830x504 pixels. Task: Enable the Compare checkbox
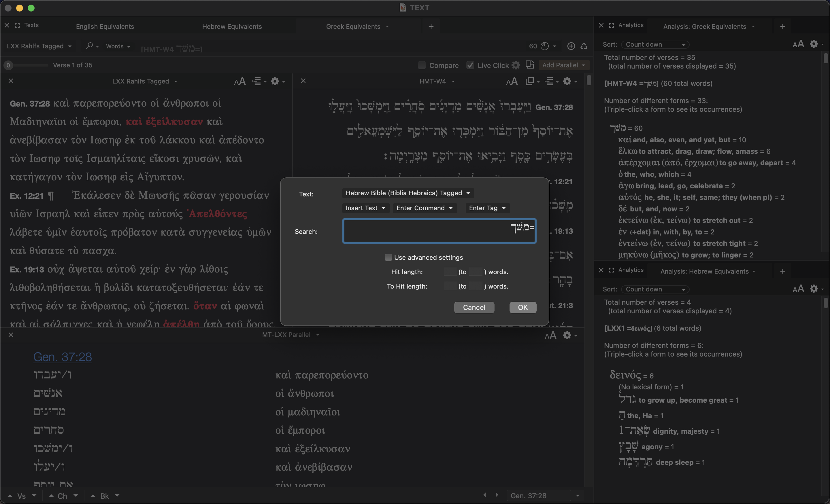(x=422, y=65)
